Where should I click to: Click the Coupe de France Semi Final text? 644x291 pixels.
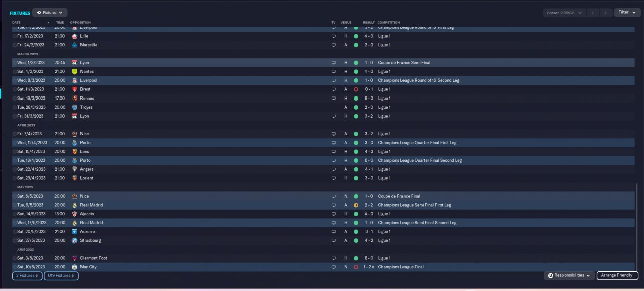(x=404, y=63)
